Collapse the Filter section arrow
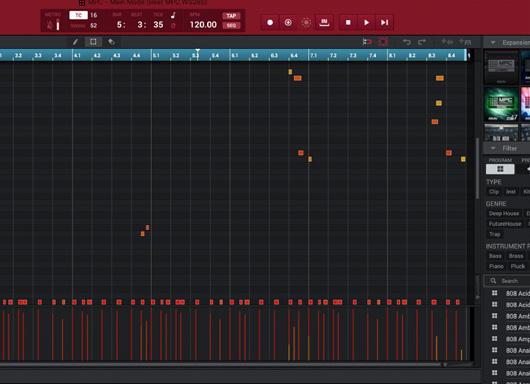This screenshot has width=530, height=384. click(x=493, y=148)
